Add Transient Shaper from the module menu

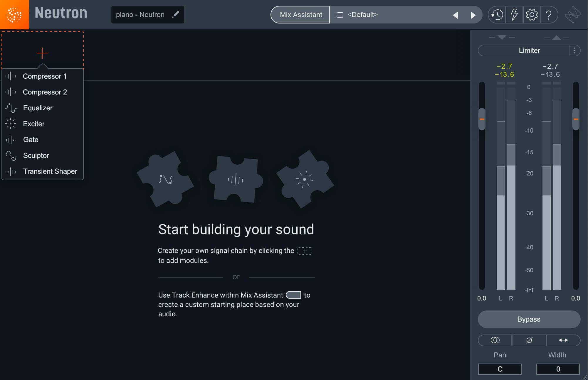[43, 171]
